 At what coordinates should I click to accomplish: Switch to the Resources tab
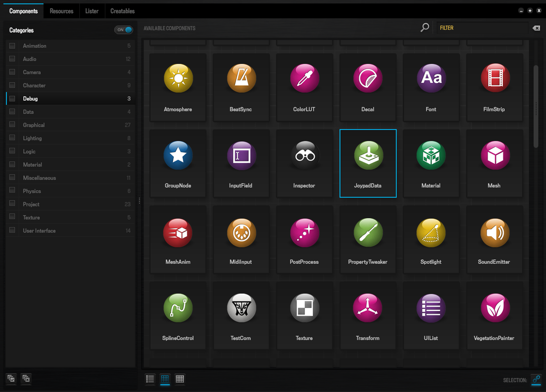(x=61, y=11)
